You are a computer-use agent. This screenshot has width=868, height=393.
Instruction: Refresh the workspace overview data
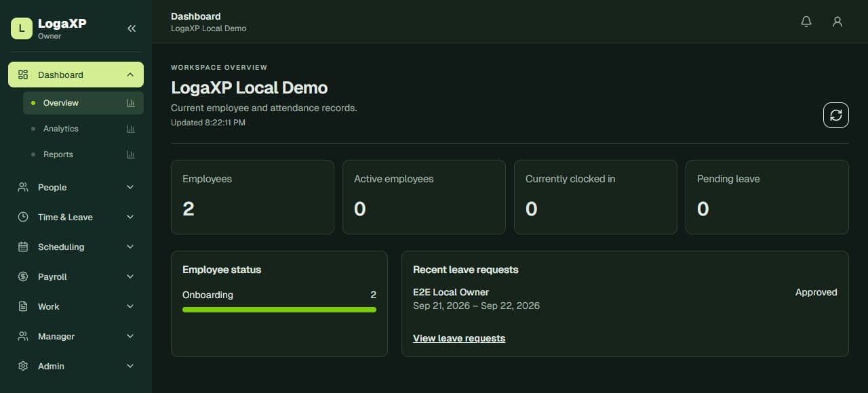click(836, 115)
